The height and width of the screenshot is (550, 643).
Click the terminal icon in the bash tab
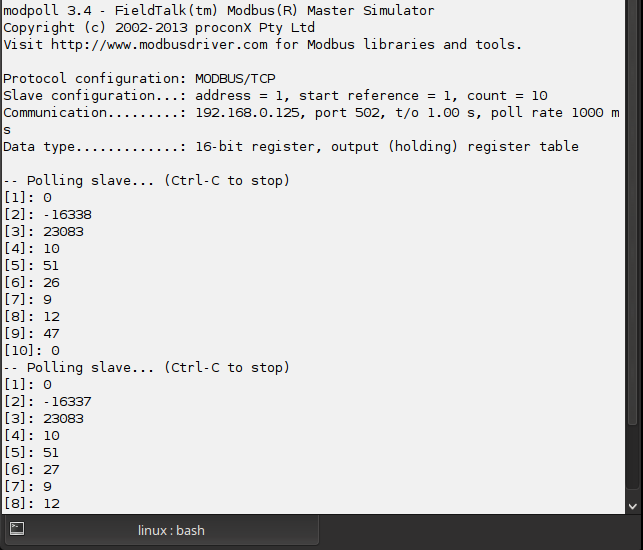click(x=17, y=528)
